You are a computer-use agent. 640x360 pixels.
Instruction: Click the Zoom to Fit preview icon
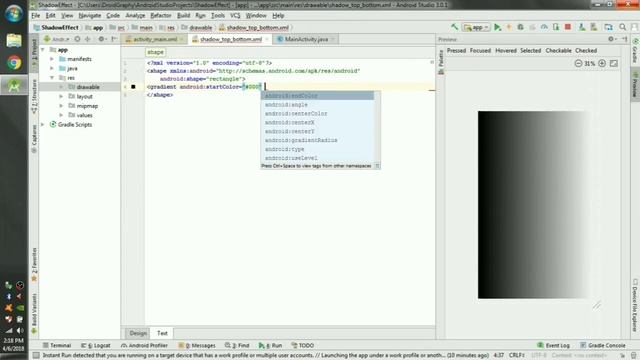point(614,64)
